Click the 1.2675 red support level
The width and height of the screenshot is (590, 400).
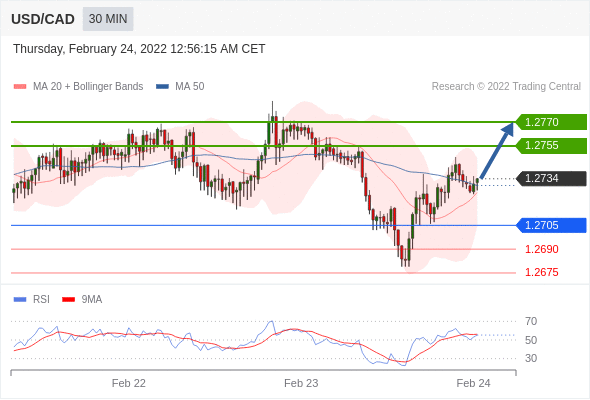[541, 272]
